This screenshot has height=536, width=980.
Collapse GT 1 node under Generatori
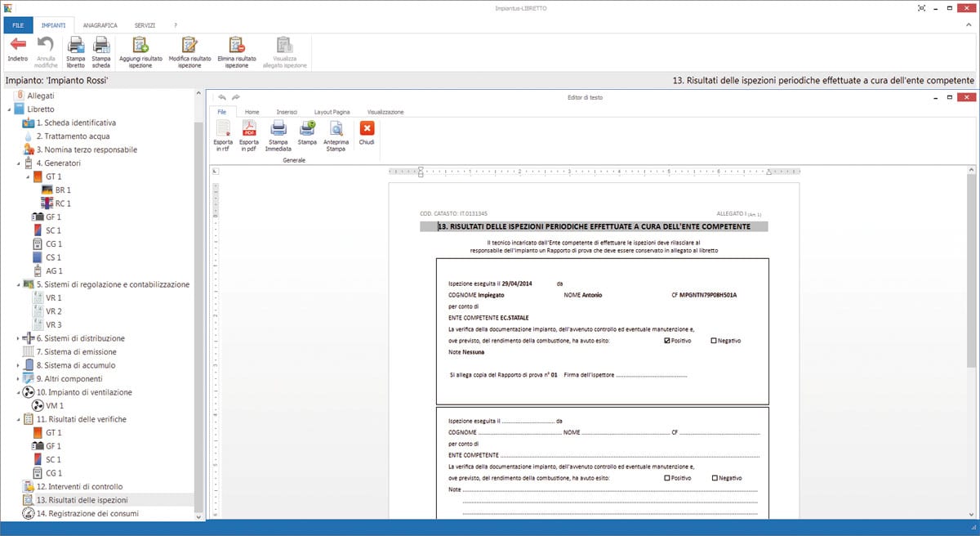click(x=27, y=176)
